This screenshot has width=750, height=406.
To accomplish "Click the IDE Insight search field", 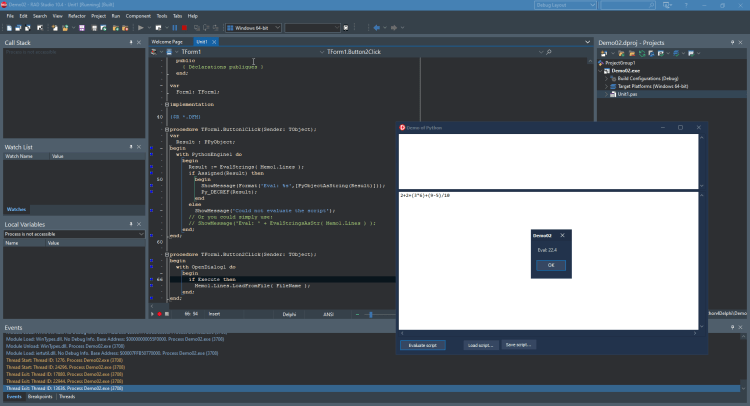I will [x=628, y=5].
